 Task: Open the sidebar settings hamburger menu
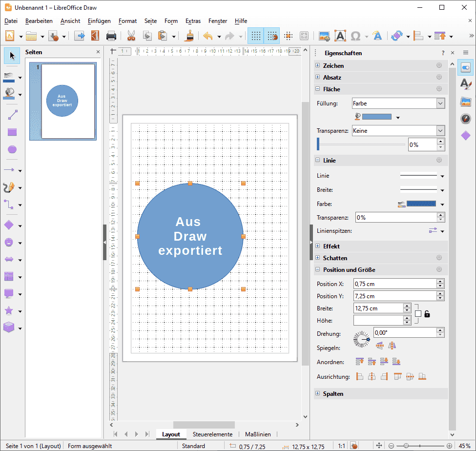coord(466,53)
